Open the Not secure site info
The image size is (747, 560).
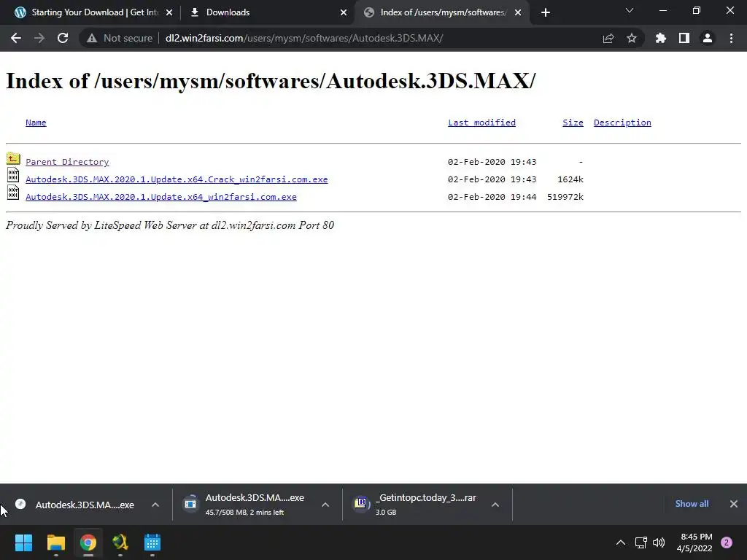click(120, 38)
